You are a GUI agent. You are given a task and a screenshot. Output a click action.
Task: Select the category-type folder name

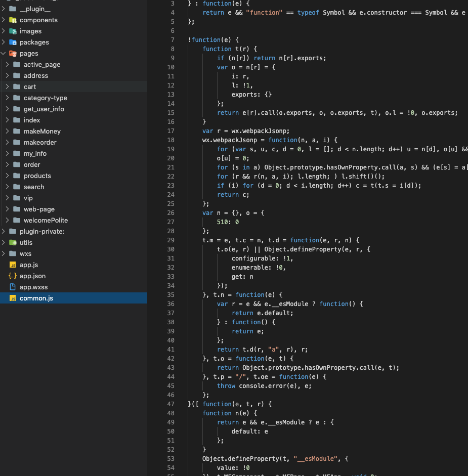pos(45,98)
